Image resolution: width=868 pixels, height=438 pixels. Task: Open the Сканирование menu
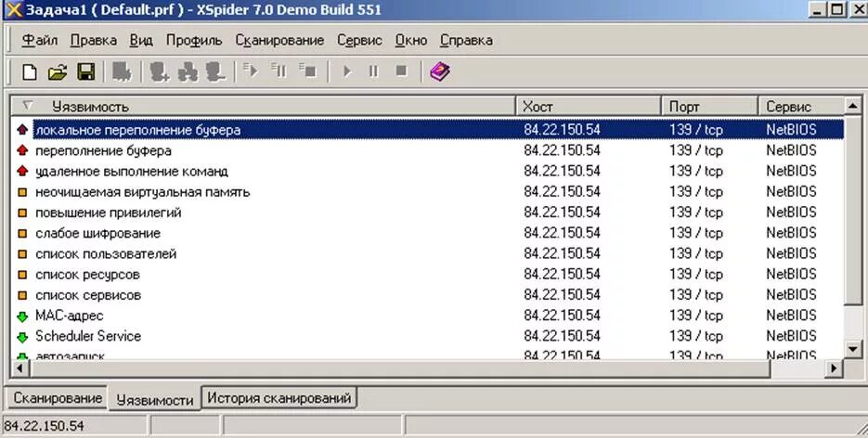click(x=279, y=41)
